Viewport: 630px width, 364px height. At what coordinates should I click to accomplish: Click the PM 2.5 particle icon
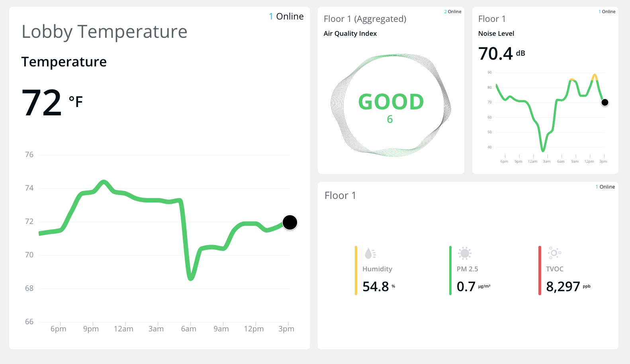pos(464,253)
